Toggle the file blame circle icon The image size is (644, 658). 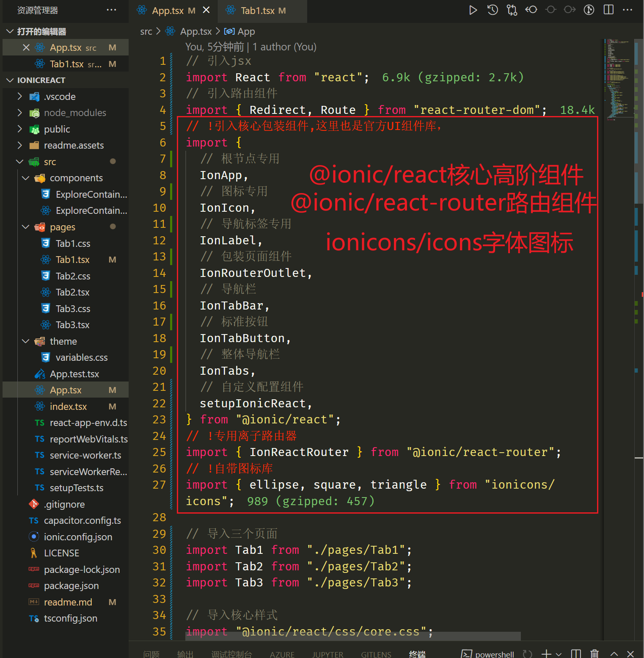[550, 10]
